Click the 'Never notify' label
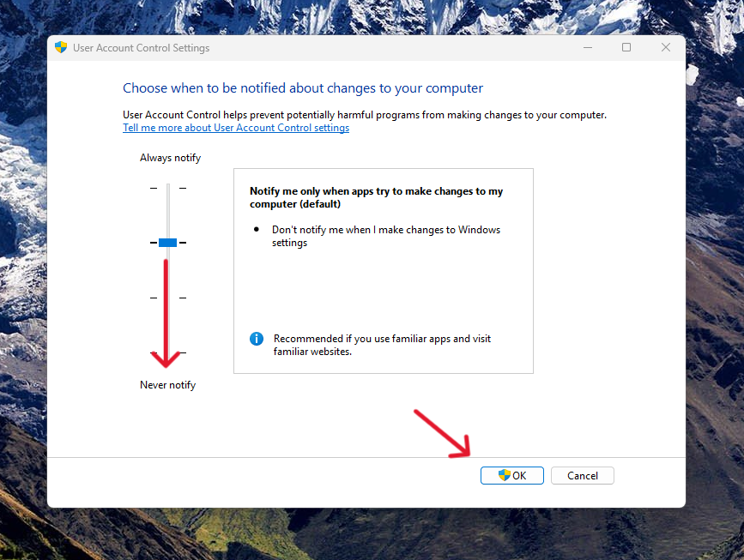This screenshot has width=744, height=560. [x=167, y=385]
